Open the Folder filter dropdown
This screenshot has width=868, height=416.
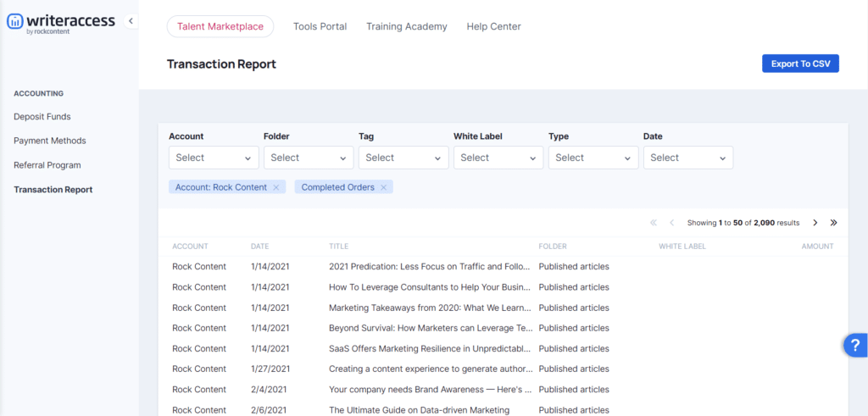309,158
